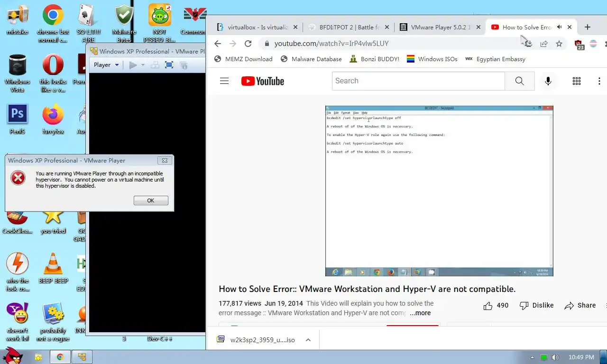Click the install app icon in address bar
The width and height of the screenshot is (607, 364).
point(528,44)
